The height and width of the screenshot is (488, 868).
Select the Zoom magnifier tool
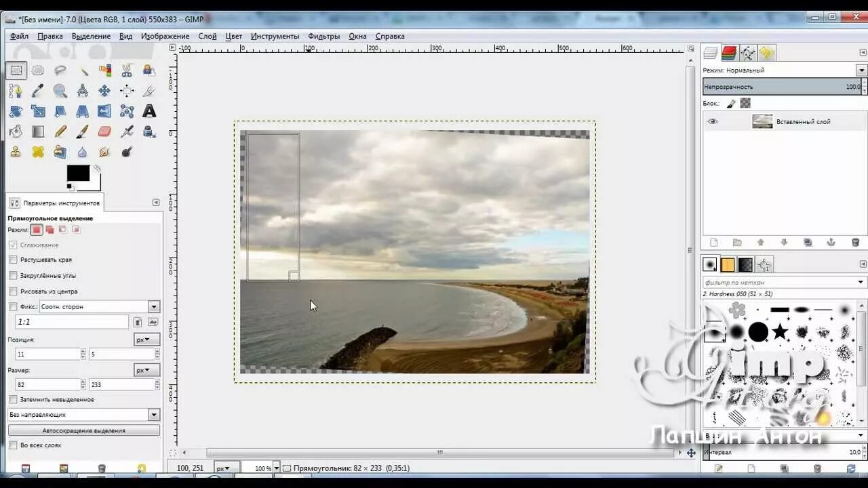(x=60, y=91)
